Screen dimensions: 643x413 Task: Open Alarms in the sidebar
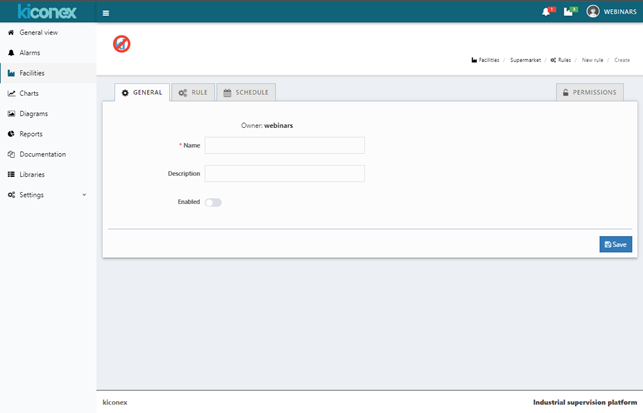[30, 53]
